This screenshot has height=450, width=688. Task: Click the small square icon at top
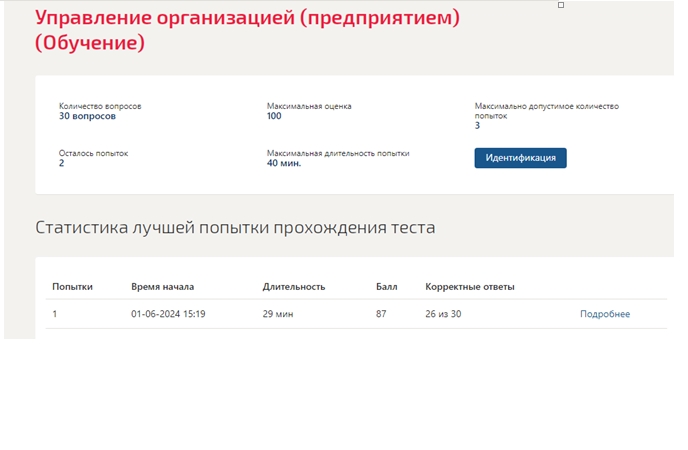point(561,5)
